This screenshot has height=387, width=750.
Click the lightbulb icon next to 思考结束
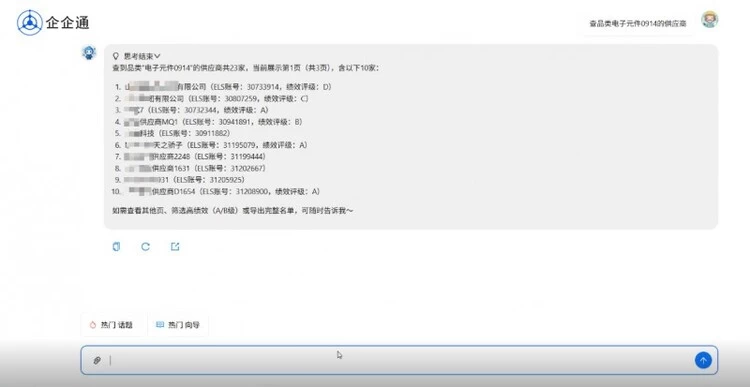tap(115, 56)
